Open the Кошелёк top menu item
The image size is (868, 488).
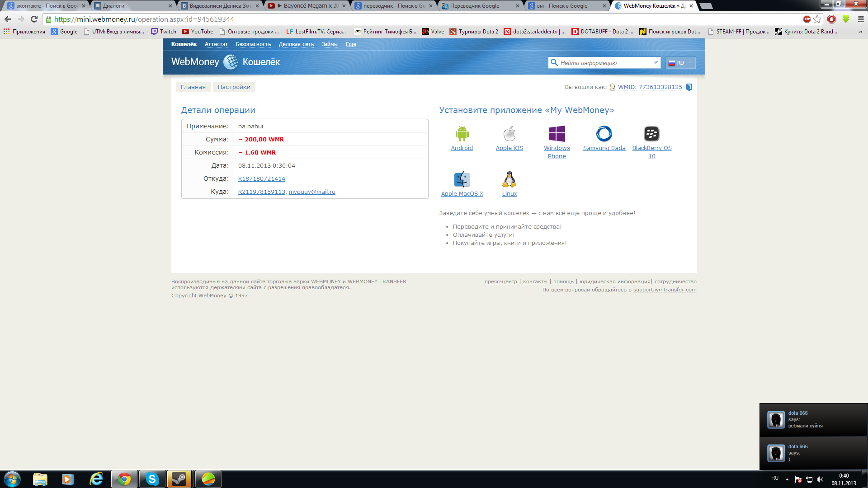click(184, 44)
